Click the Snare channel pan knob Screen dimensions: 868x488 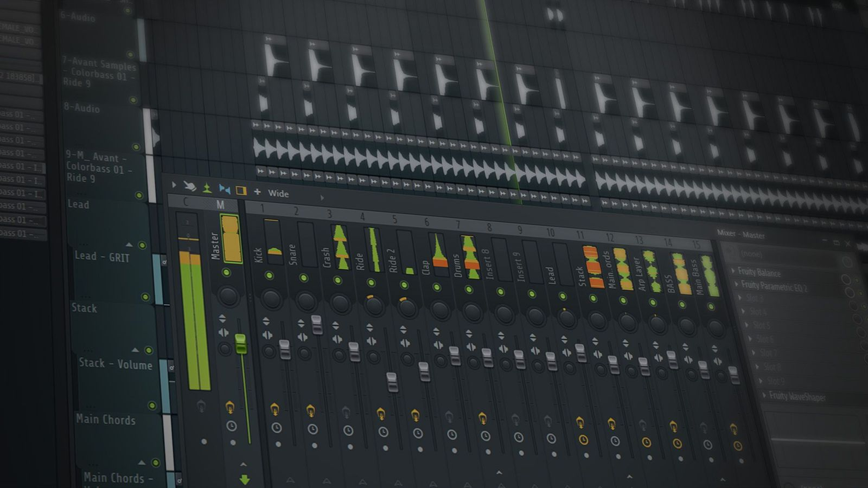(306, 301)
